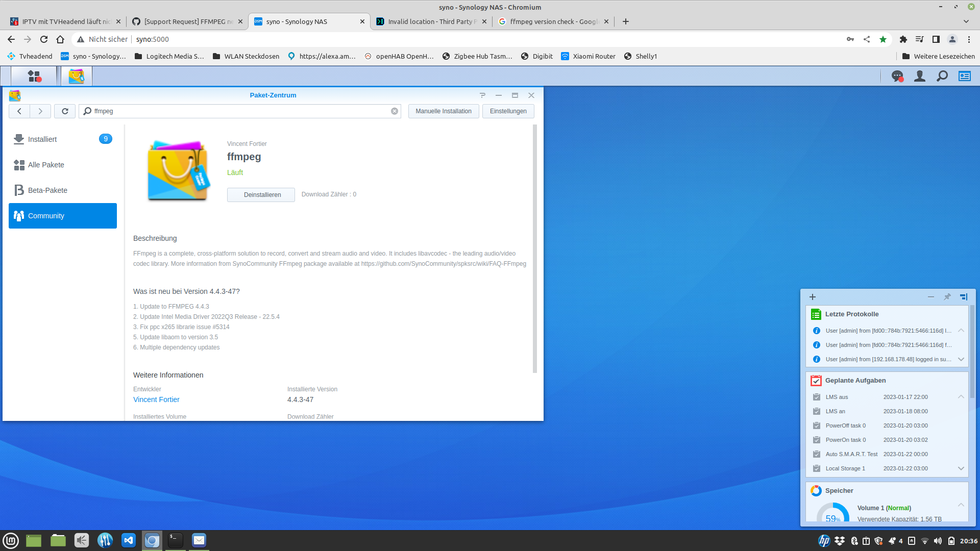Image resolution: width=980 pixels, height=551 pixels.
Task: Open DSM user options icon
Action: [920, 76]
